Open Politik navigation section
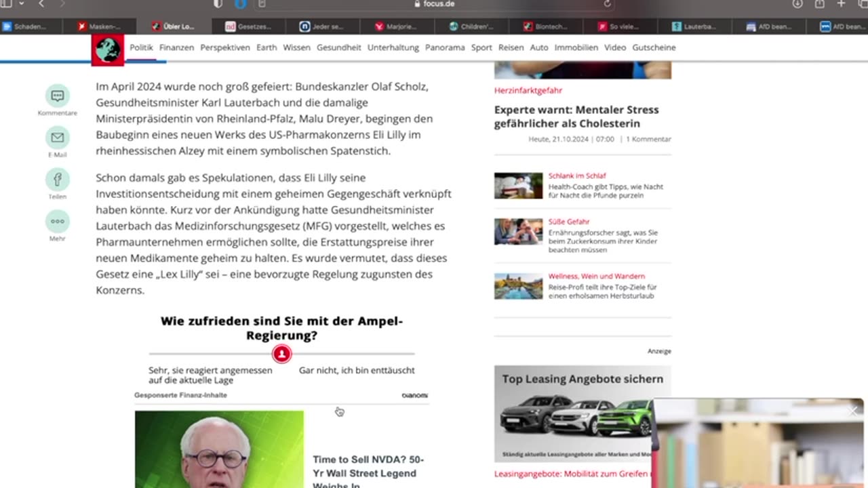 141,47
